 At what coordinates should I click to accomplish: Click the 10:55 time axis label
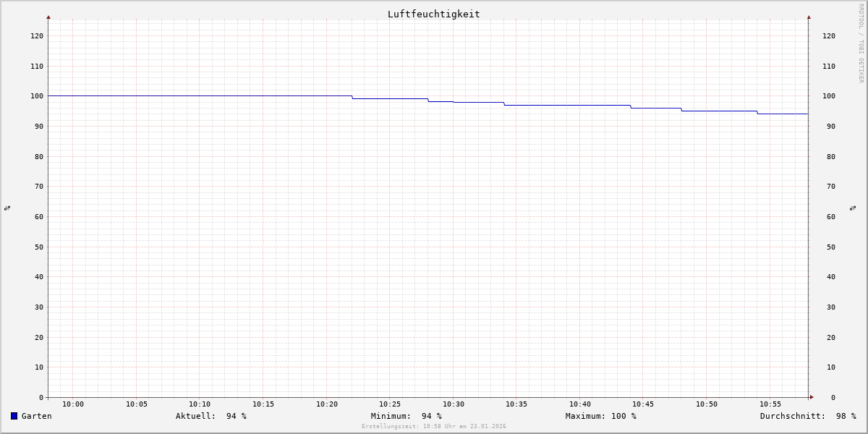770,404
